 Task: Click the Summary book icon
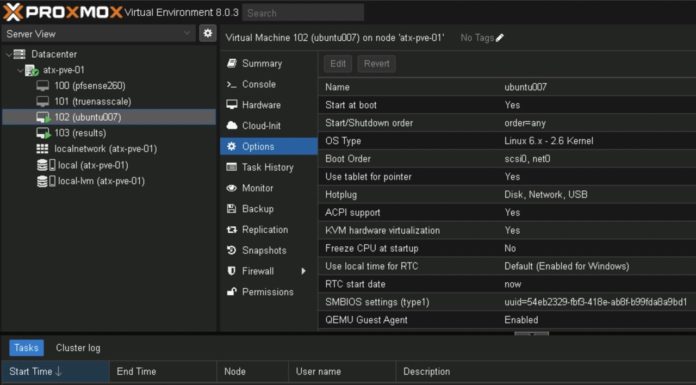(231, 63)
